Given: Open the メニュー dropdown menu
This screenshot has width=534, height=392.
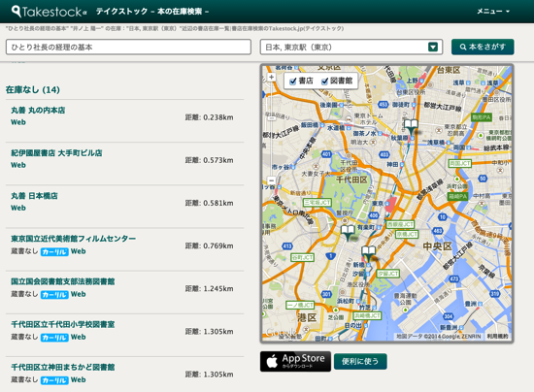Looking at the screenshot, I should pyautogui.click(x=493, y=12).
